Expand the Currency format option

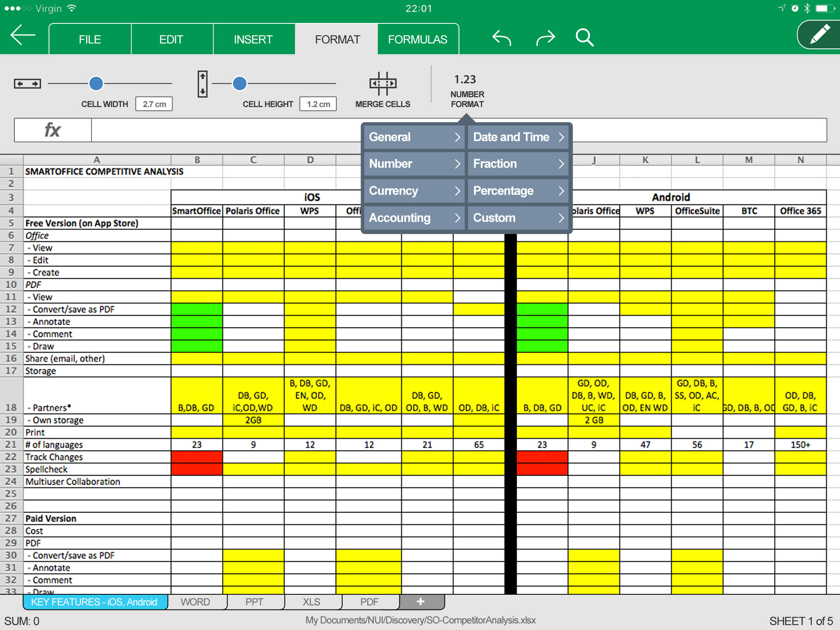pyautogui.click(x=414, y=191)
